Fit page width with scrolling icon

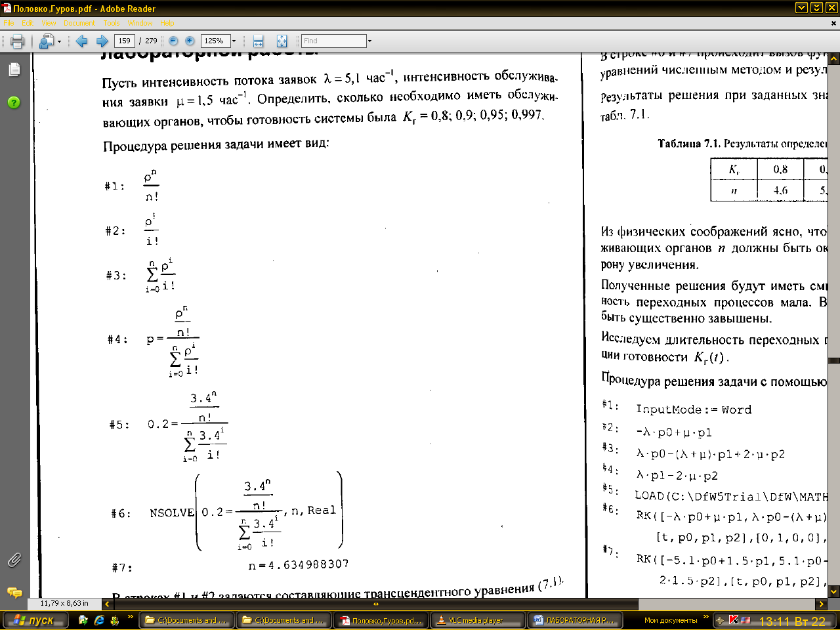[258, 41]
